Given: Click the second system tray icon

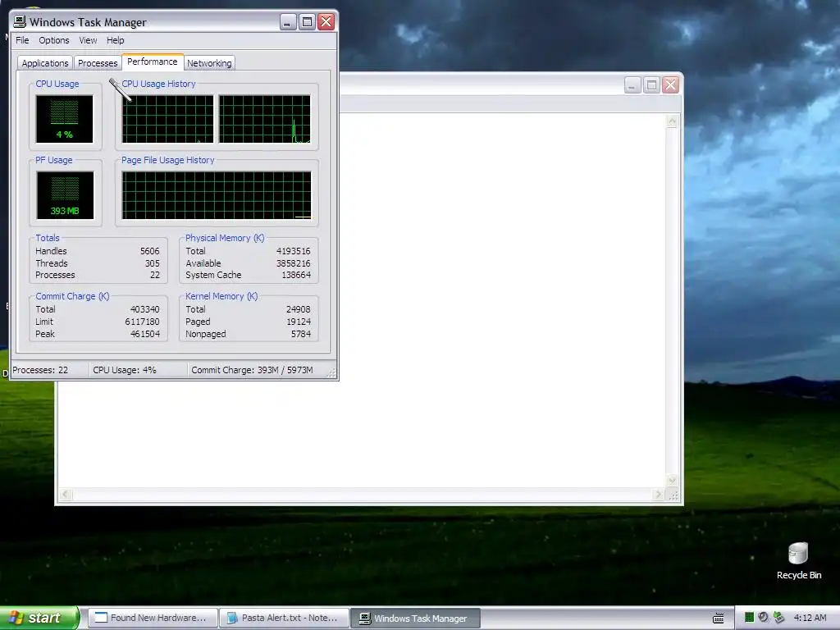Looking at the screenshot, I should click(764, 618).
